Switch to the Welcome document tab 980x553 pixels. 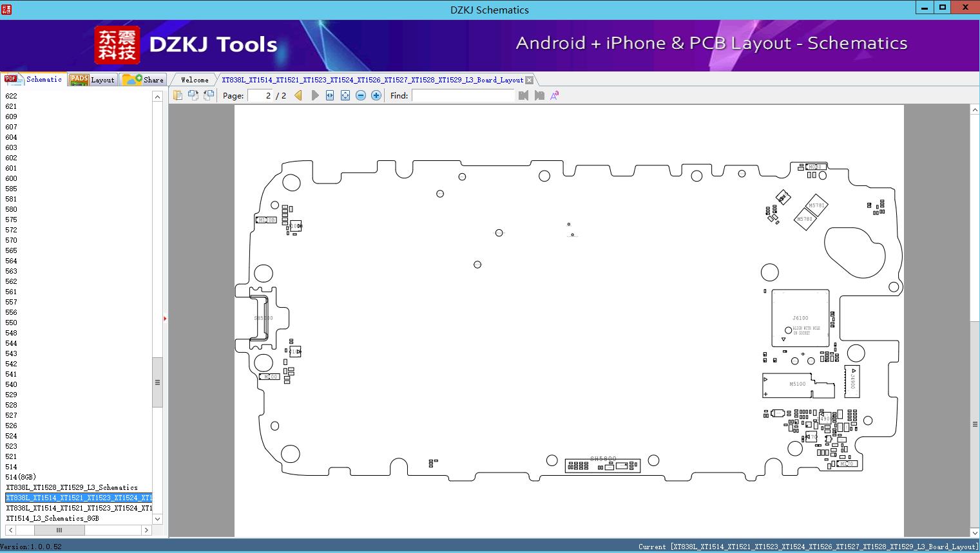coord(195,80)
